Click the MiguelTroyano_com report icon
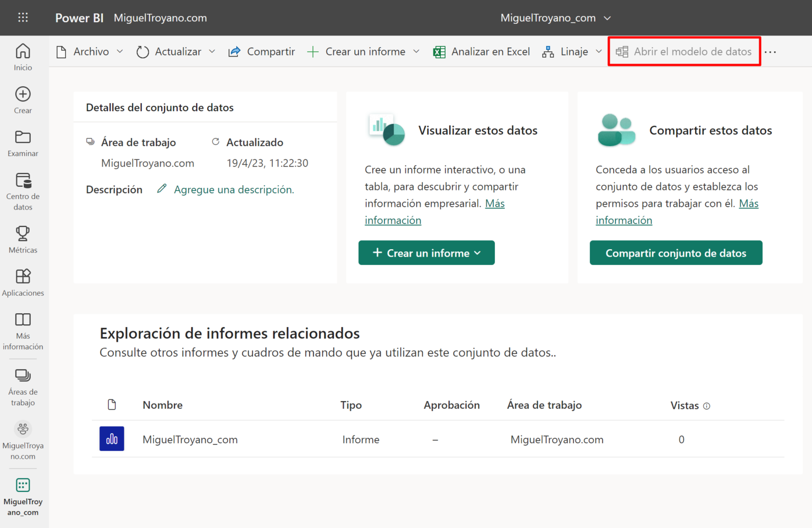Viewport: 812px width, 528px height. click(x=112, y=439)
